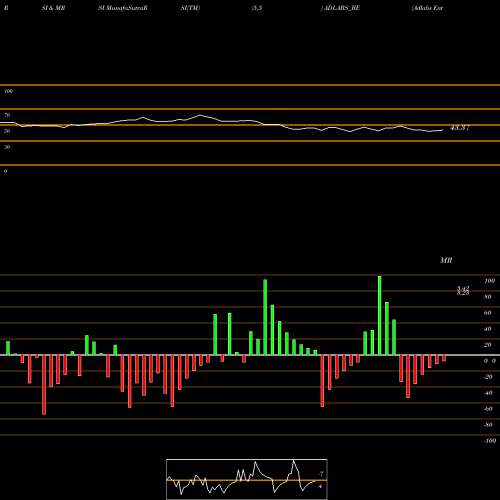The height and width of the screenshot is (500, 500).
Task: Open the mini overview chart thumbnail
Action: tap(247, 479)
